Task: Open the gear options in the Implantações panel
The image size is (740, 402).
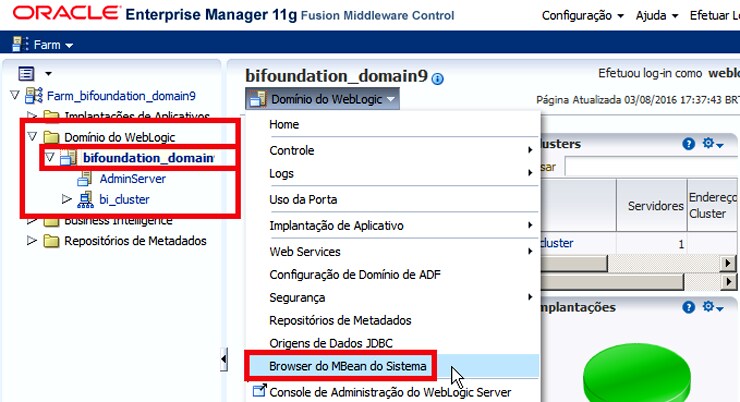Action: tap(713, 307)
